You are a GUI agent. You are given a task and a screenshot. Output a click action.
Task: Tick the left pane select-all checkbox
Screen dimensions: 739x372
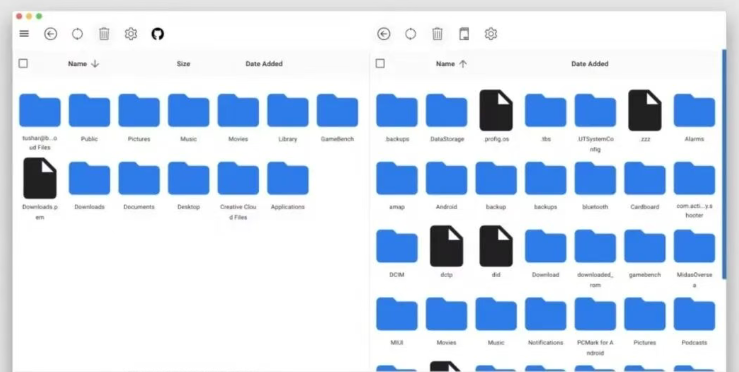point(23,63)
